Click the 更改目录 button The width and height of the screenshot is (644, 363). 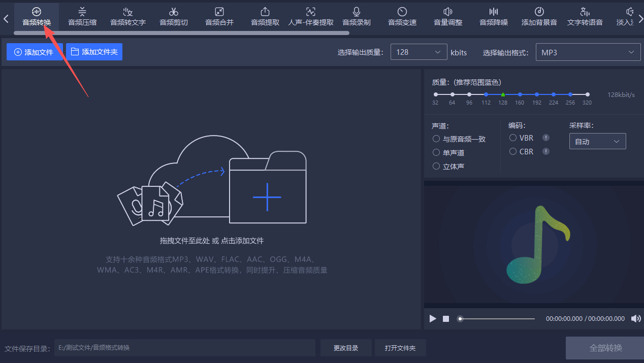pos(346,348)
